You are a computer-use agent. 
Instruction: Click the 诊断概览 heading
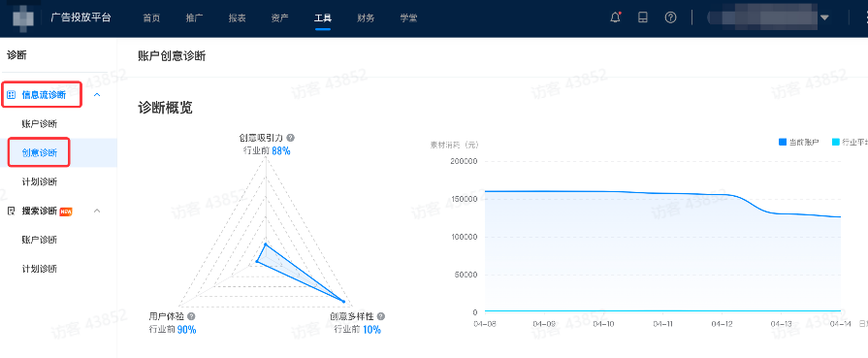click(165, 108)
